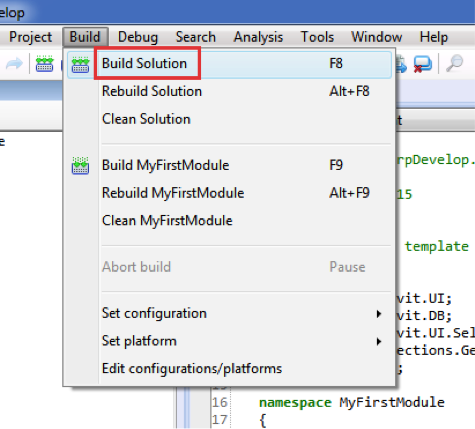Open the Search menu
The height and width of the screenshot is (429, 475).
tap(196, 37)
